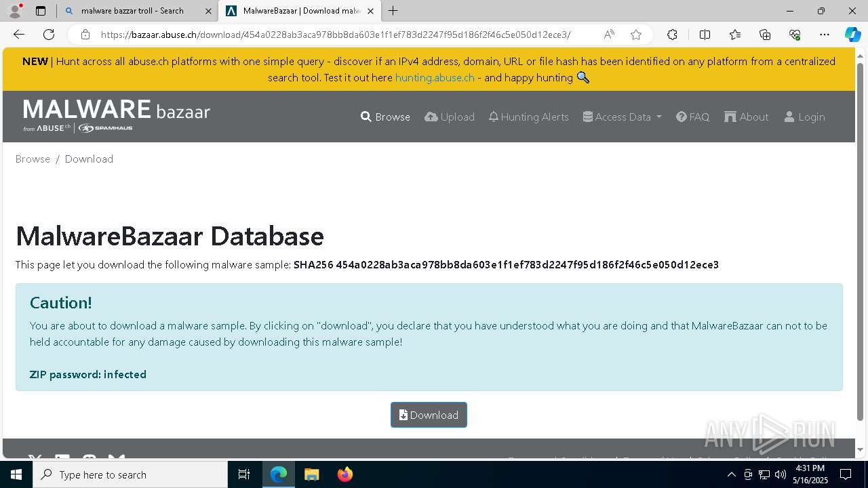Open network status tray icon

[x=764, y=474]
